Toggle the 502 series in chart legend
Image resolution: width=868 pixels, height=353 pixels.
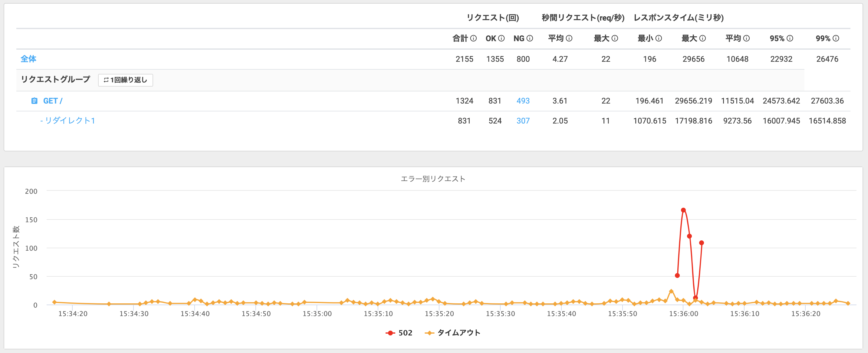point(405,333)
